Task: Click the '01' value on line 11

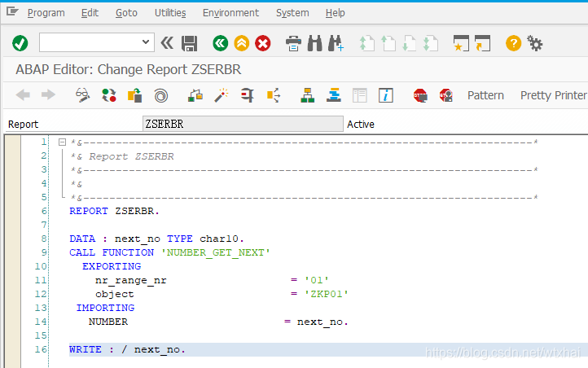Action: click(x=317, y=280)
